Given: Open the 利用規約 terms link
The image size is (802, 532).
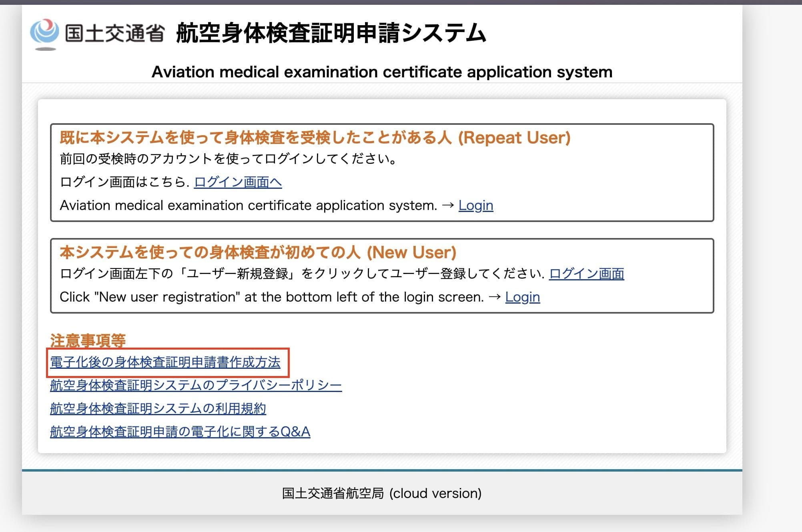Looking at the screenshot, I should (158, 409).
